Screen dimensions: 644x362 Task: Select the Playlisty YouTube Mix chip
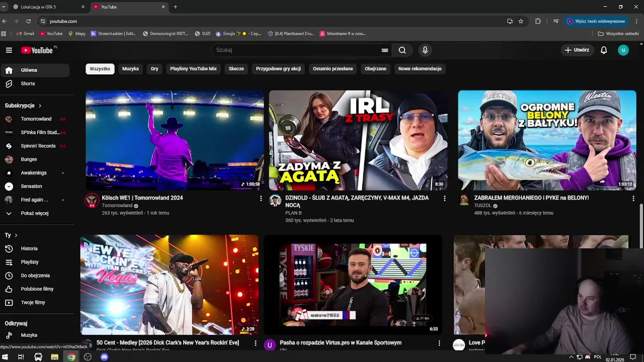pos(193,69)
